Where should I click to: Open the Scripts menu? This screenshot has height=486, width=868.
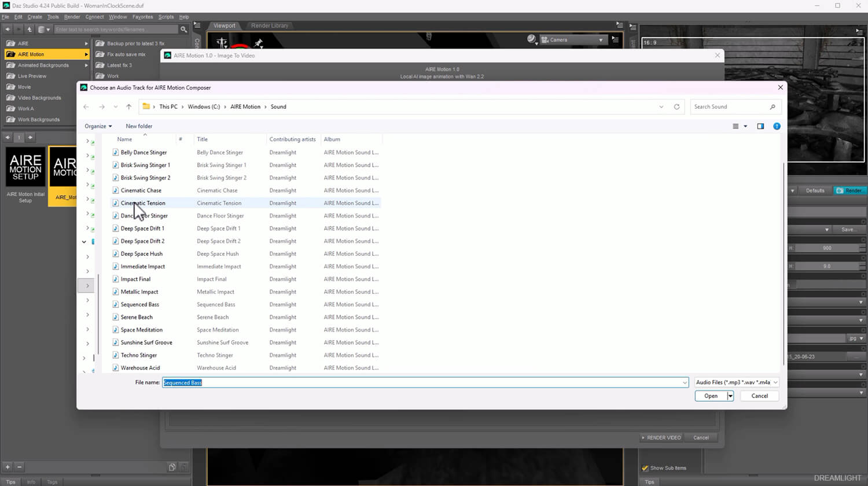pyautogui.click(x=165, y=17)
